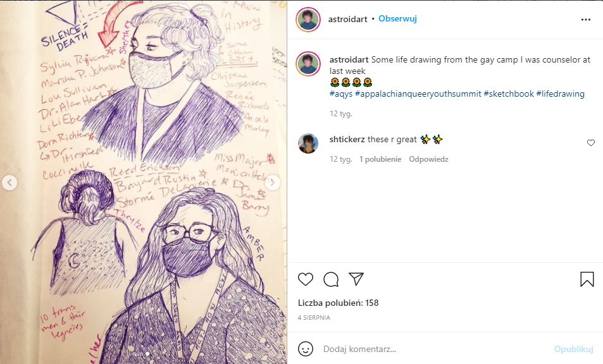Share post via paper plane icon

click(356, 279)
